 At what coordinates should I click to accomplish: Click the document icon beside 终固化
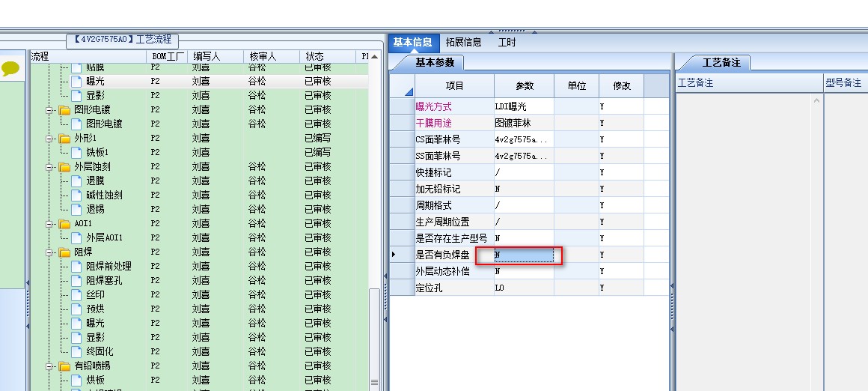pos(76,352)
